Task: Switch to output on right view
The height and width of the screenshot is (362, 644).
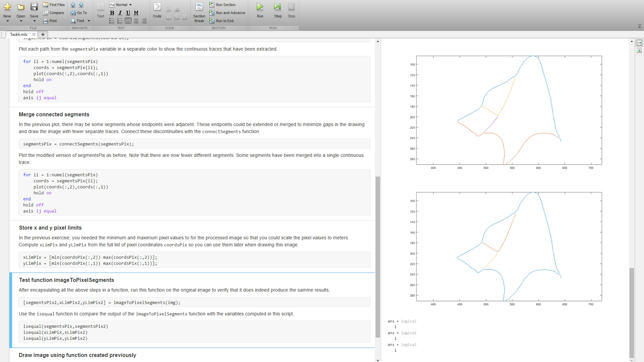Action: (x=639, y=43)
